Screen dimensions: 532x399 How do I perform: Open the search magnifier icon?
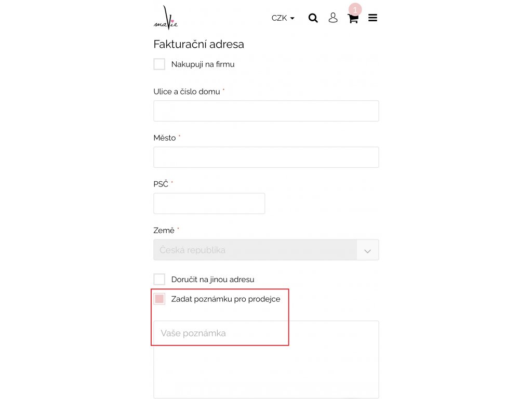313,18
